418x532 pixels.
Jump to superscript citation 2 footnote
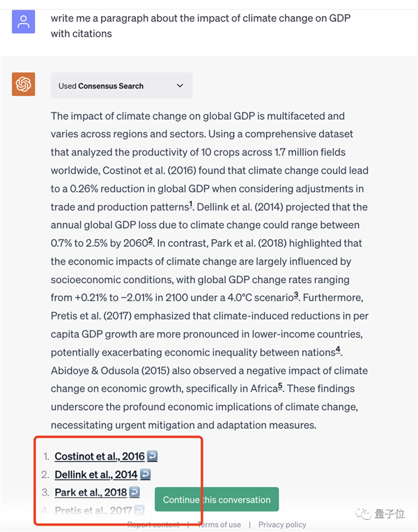150,241
